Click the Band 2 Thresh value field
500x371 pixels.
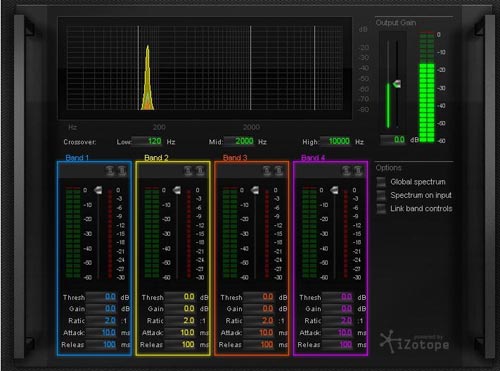[x=180, y=297]
